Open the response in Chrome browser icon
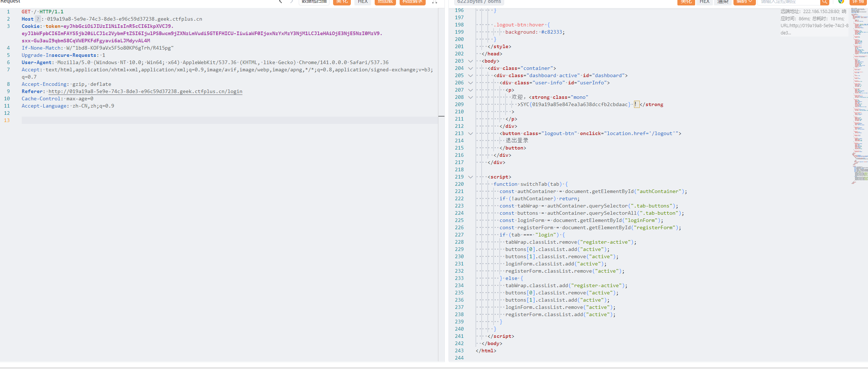868x369 pixels. [x=841, y=2]
